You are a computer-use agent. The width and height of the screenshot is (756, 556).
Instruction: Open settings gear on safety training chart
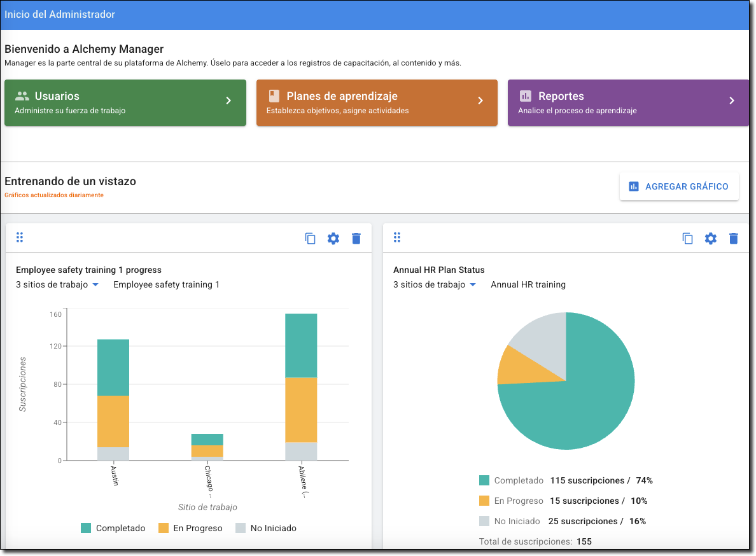point(333,239)
